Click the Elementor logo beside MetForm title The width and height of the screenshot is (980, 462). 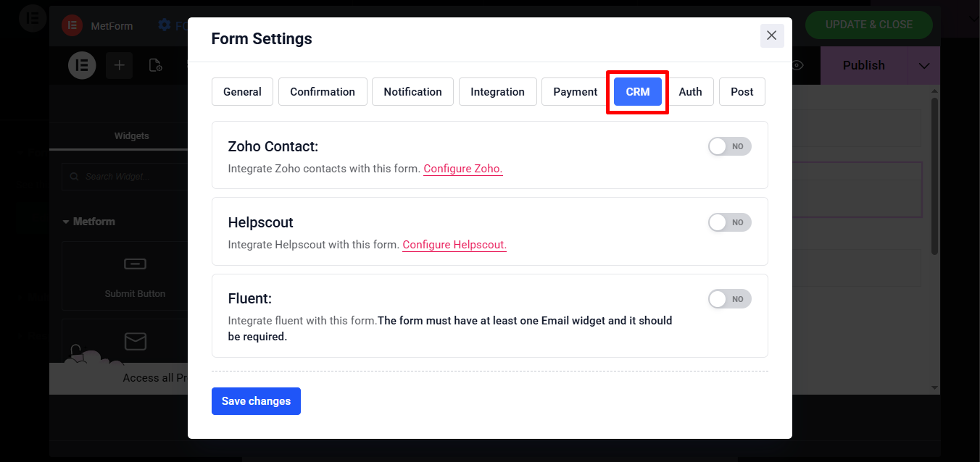(72, 25)
